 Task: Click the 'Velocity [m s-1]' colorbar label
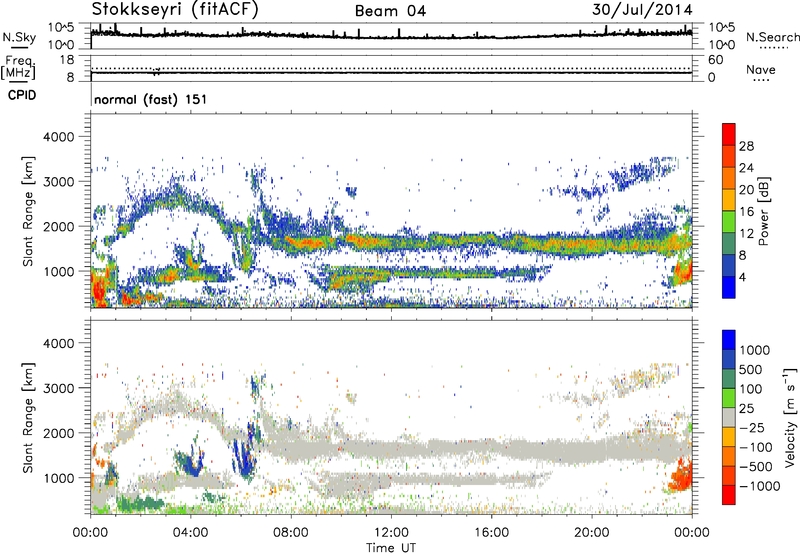pyautogui.click(x=790, y=417)
